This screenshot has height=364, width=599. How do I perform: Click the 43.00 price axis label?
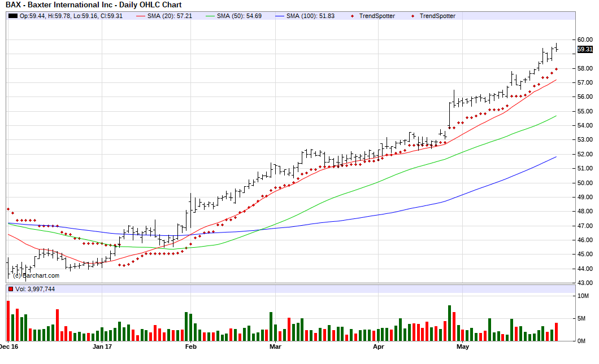pos(585,283)
